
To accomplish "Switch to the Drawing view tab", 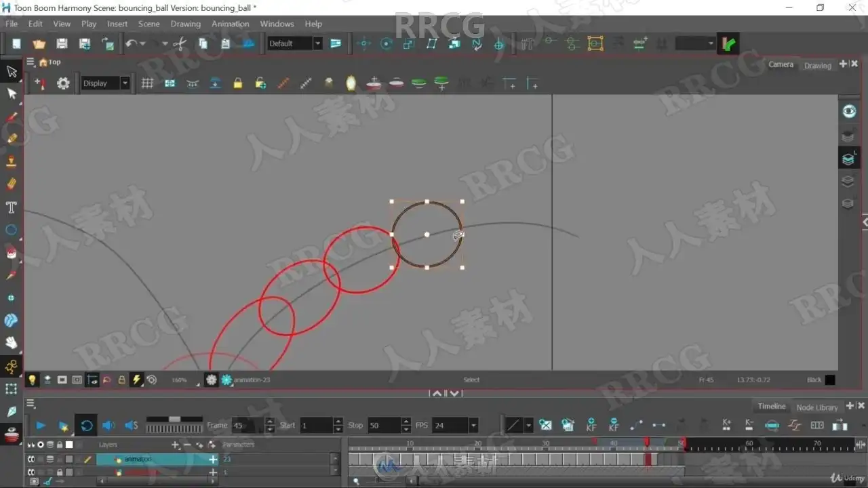I will 817,66.
